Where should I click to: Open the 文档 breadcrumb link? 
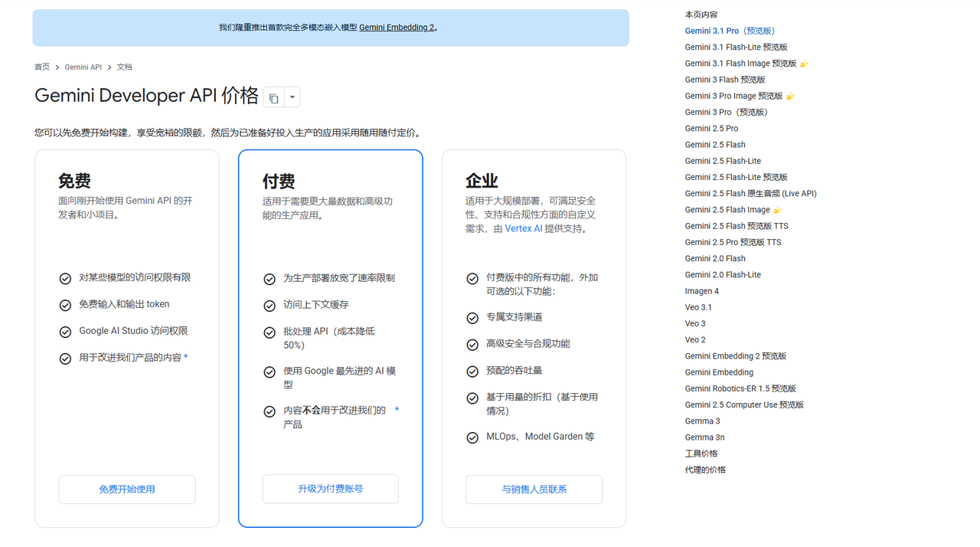tap(125, 67)
